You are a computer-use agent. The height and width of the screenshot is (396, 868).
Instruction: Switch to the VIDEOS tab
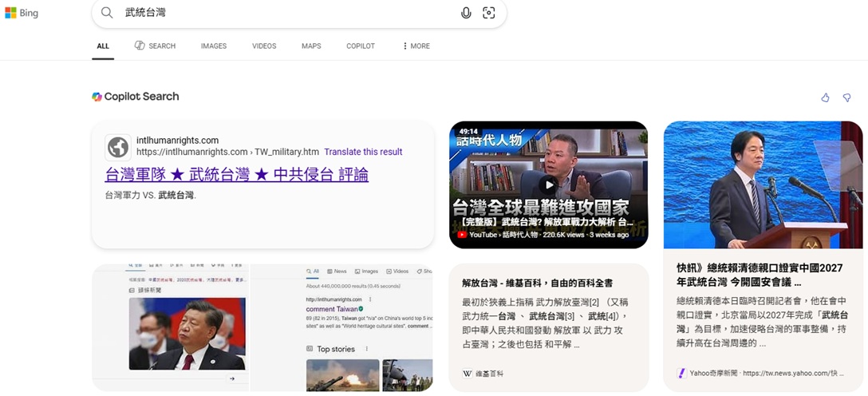[x=264, y=46]
